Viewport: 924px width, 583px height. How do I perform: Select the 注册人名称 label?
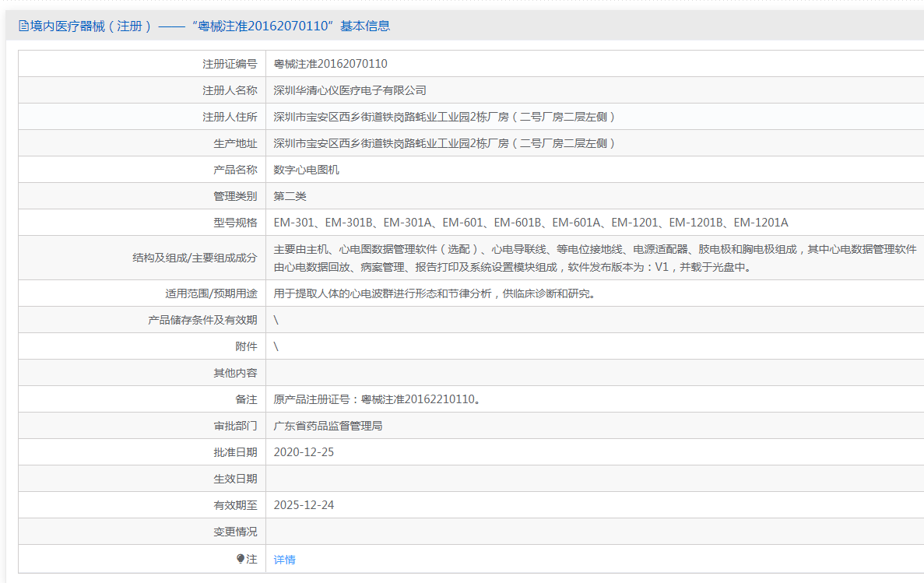[x=230, y=90]
